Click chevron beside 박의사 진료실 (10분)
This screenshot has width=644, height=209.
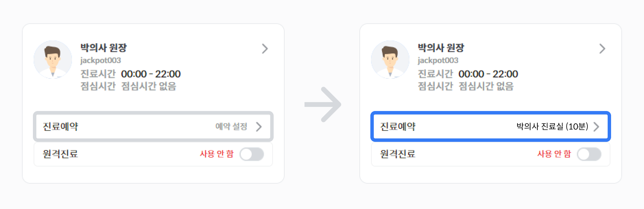pyautogui.click(x=596, y=127)
